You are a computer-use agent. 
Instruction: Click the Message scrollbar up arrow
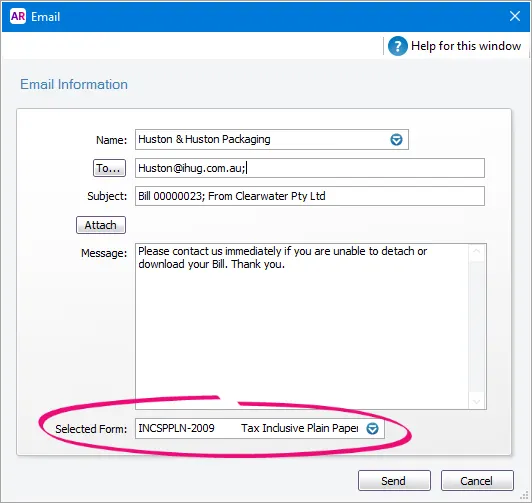tap(476, 251)
